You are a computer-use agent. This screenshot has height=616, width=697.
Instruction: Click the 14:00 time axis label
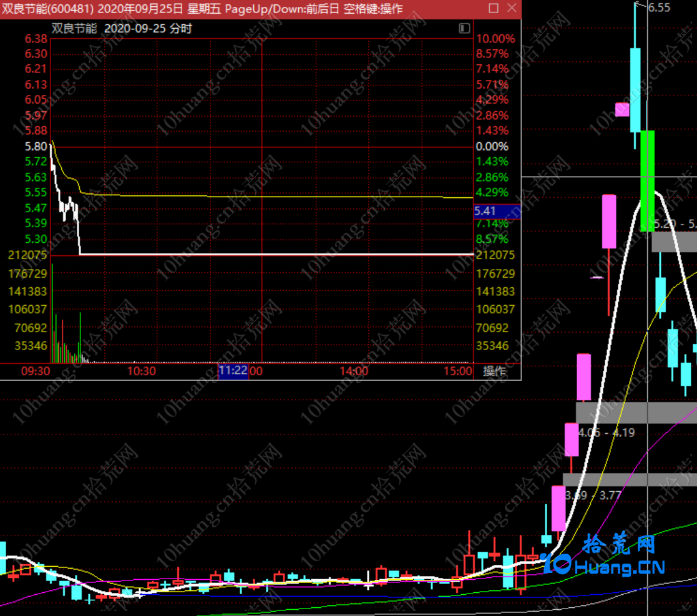point(354,371)
